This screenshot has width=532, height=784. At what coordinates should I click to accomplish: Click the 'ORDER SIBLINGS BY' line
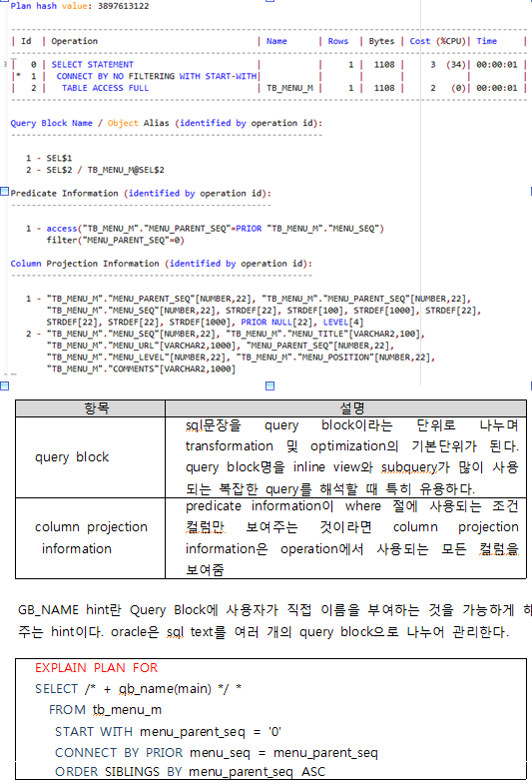[x=190, y=772]
